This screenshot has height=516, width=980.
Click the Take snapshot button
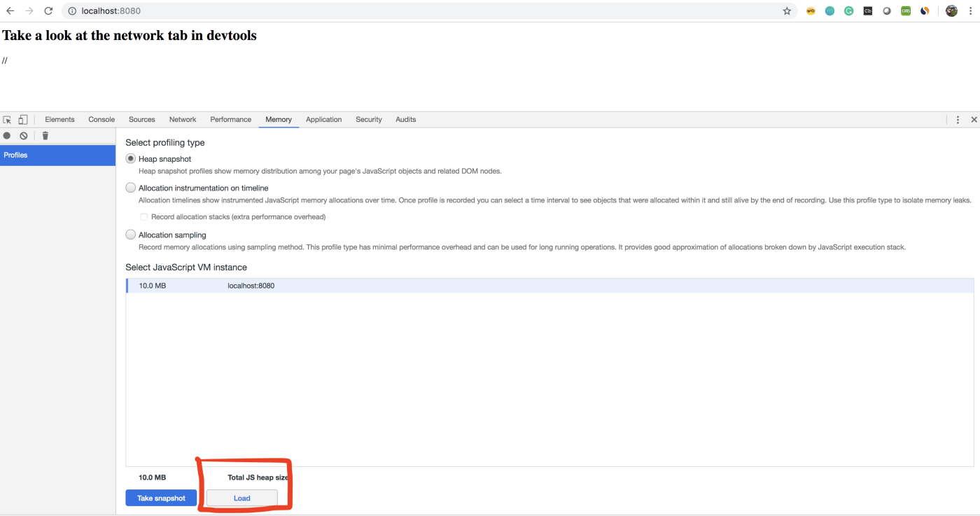pos(161,498)
